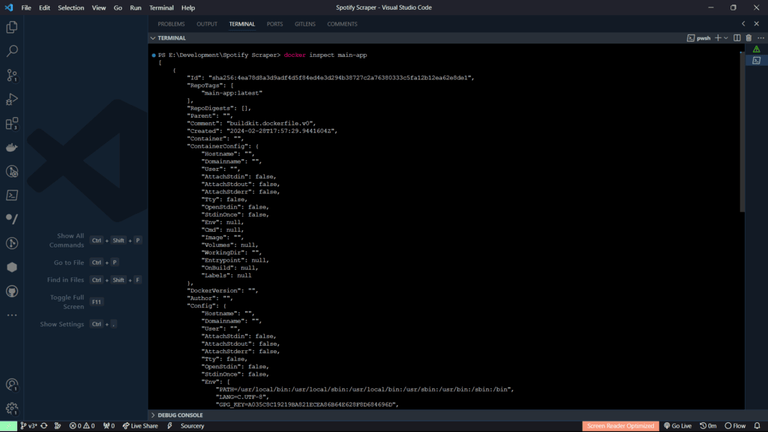This screenshot has height=432, width=768.
Task: Open the Run menu
Action: [136, 8]
